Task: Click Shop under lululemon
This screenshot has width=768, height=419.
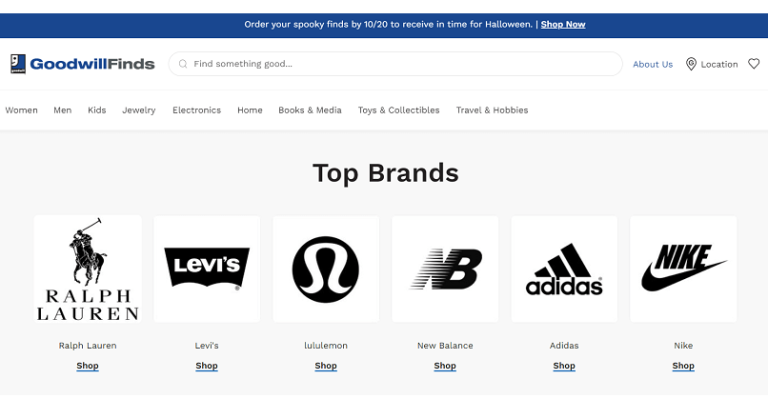Action: (x=326, y=366)
